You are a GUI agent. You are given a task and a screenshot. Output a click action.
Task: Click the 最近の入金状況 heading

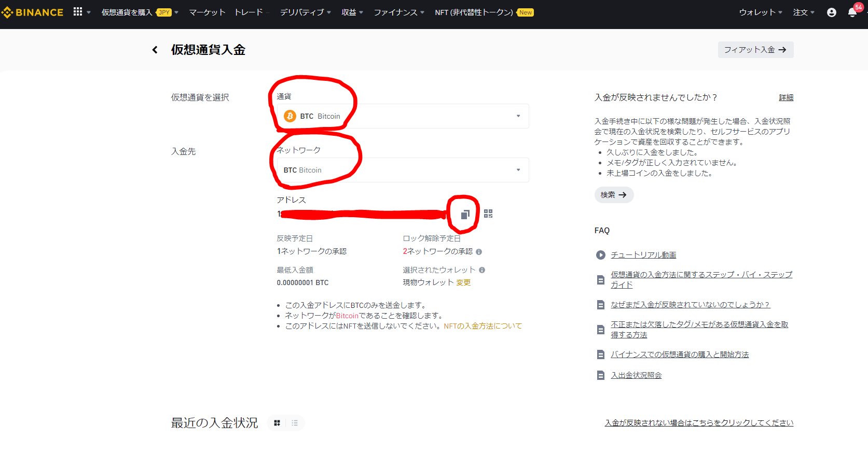(x=214, y=423)
